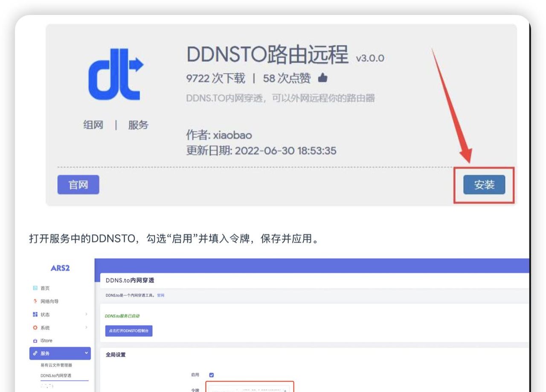Screen dimensions: 546x392
Task: Select the highlighted 服务 sidebar menu
Action: click(60, 353)
